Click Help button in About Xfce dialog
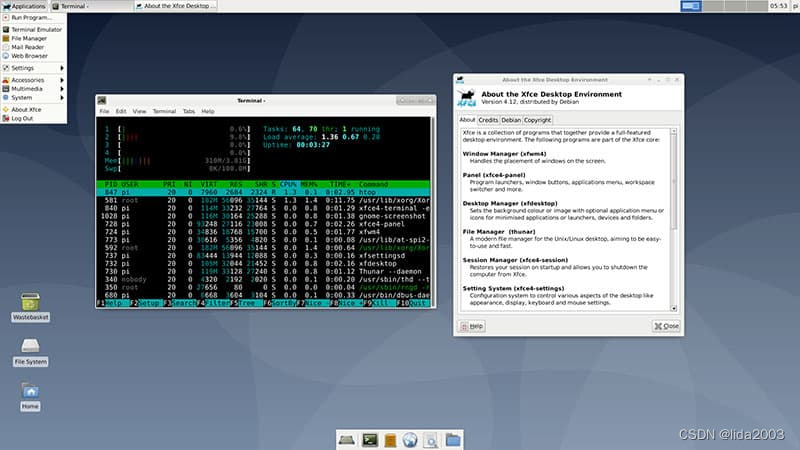Viewport: 800px width, 450px height. click(472, 326)
